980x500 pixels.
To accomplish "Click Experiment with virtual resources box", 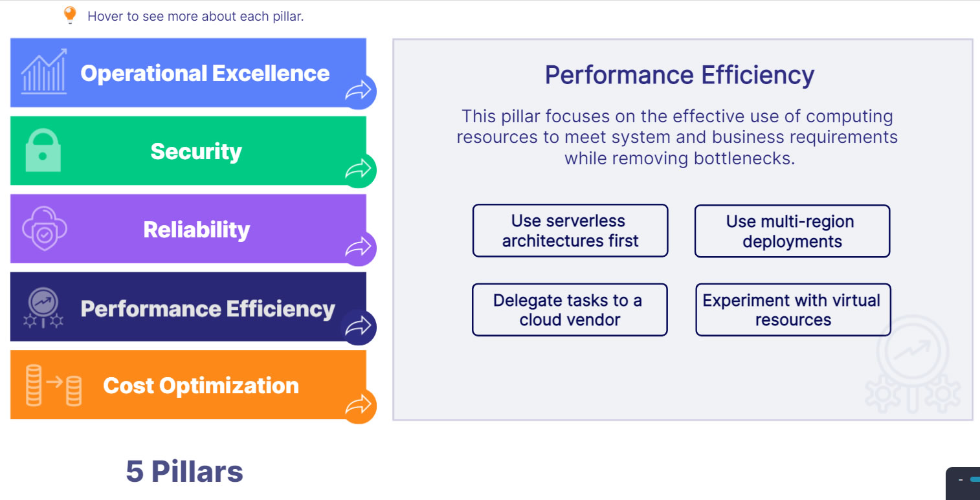I will (792, 310).
